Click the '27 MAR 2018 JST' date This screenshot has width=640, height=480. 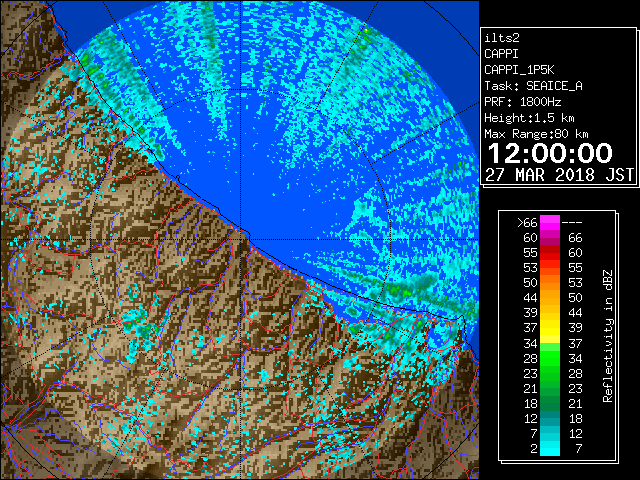[x=559, y=175]
